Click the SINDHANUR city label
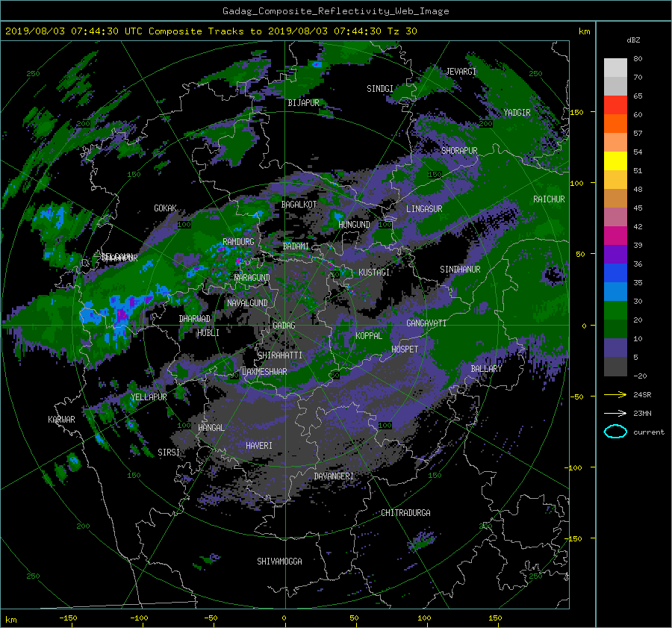This screenshot has height=628, width=672. 460,270
